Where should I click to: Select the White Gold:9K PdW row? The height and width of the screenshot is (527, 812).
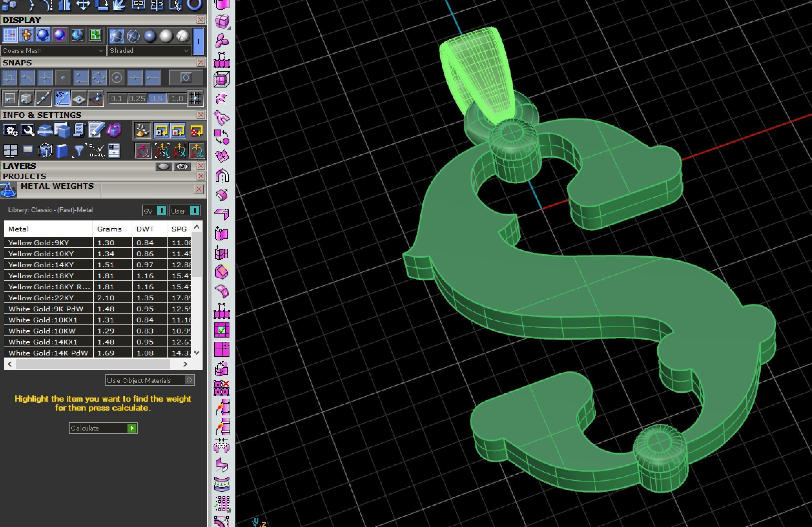(x=97, y=309)
